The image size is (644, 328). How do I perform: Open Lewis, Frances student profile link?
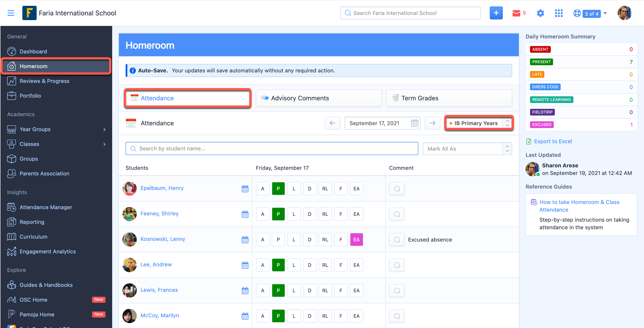159,290
